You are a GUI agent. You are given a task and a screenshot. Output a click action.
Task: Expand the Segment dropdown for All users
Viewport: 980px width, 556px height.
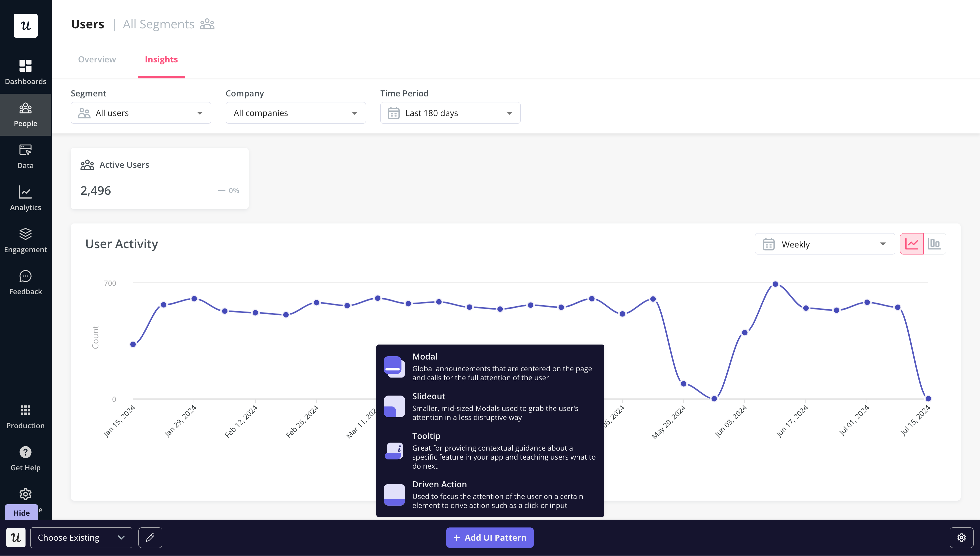[x=141, y=112]
